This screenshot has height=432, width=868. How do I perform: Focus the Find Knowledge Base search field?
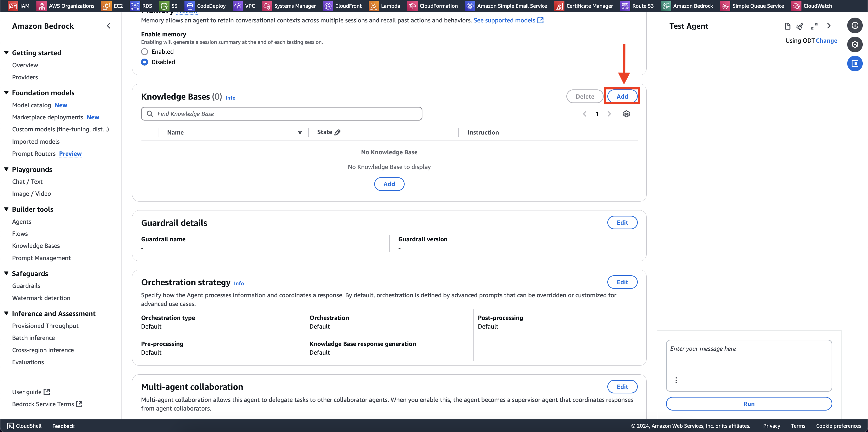pos(281,114)
